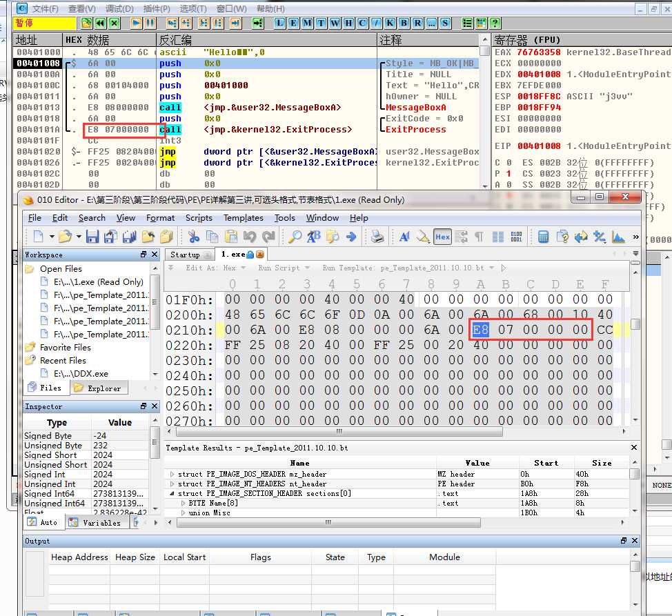Click OllyDbg step over icon
672x616 pixels.
click(x=186, y=23)
